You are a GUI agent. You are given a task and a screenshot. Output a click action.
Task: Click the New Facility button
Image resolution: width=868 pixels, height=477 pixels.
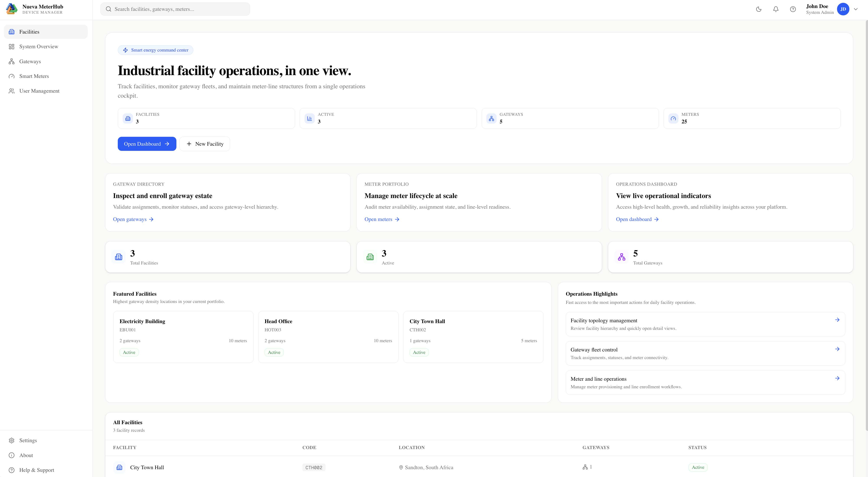[x=205, y=144]
